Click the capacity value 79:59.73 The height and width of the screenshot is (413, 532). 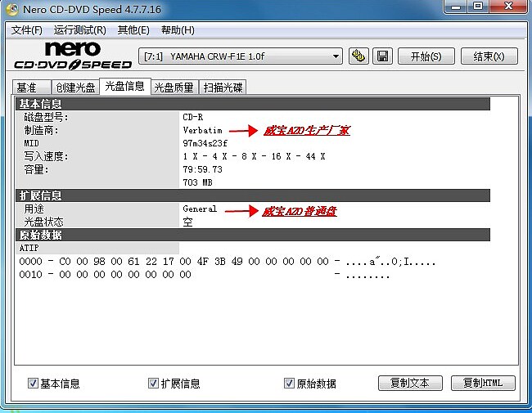tap(202, 169)
